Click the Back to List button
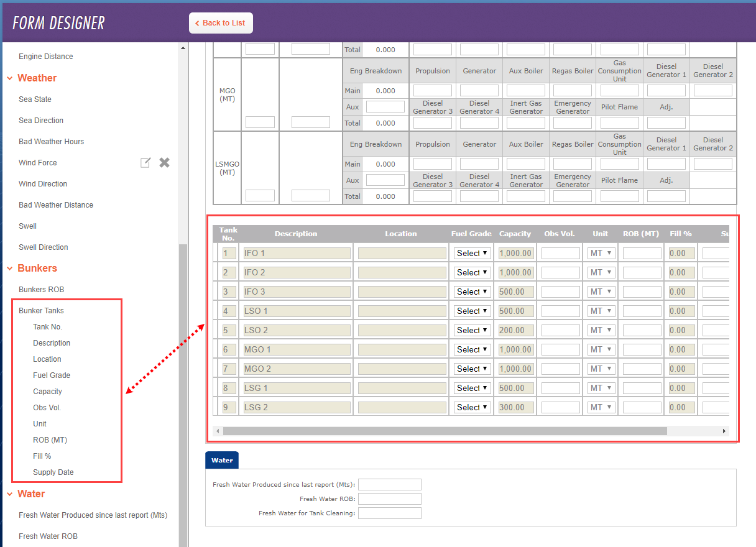 (221, 22)
